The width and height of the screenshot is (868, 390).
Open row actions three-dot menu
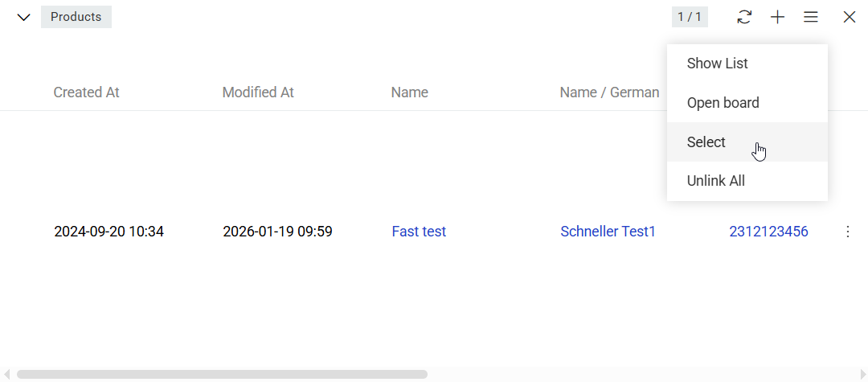tap(848, 232)
